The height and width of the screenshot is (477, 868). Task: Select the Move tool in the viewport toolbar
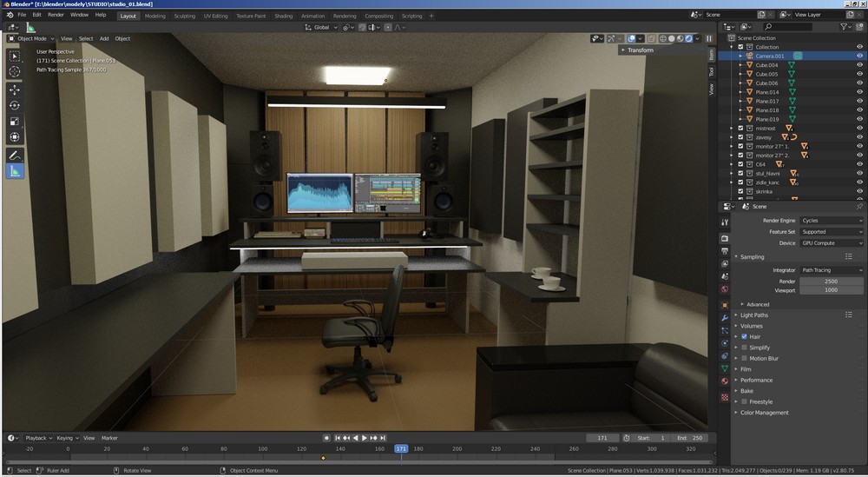[x=15, y=89]
